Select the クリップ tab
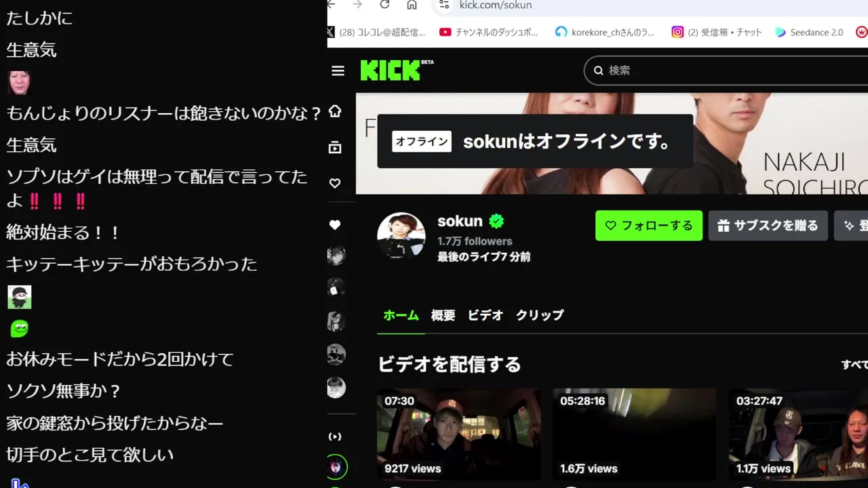The height and width of the screenshot is (488, 868). pos(540,315)
